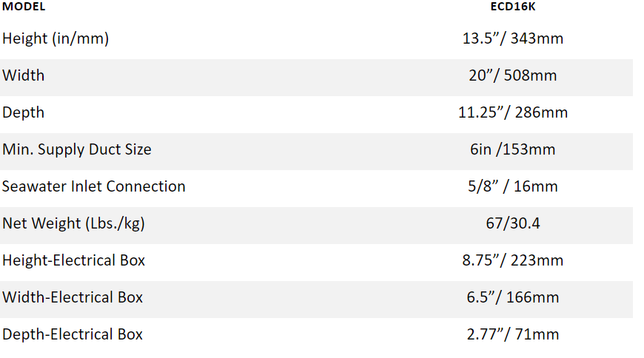This screenshot has height=358, width=644.
Task: Click the 6.5"/ 166mm electrical box value
Action: coord(513,297)
